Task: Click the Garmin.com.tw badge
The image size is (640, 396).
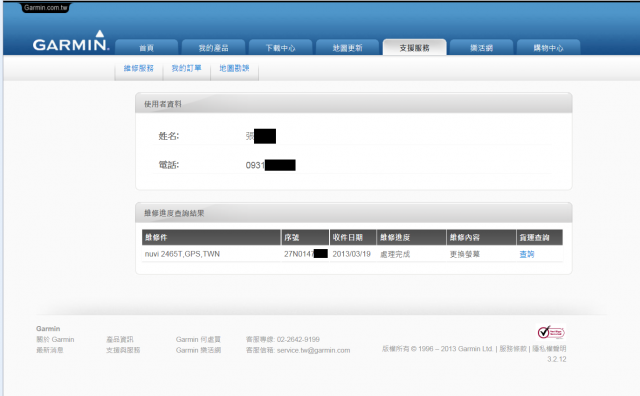Action: pyautogui.click(x=45, y=8)
